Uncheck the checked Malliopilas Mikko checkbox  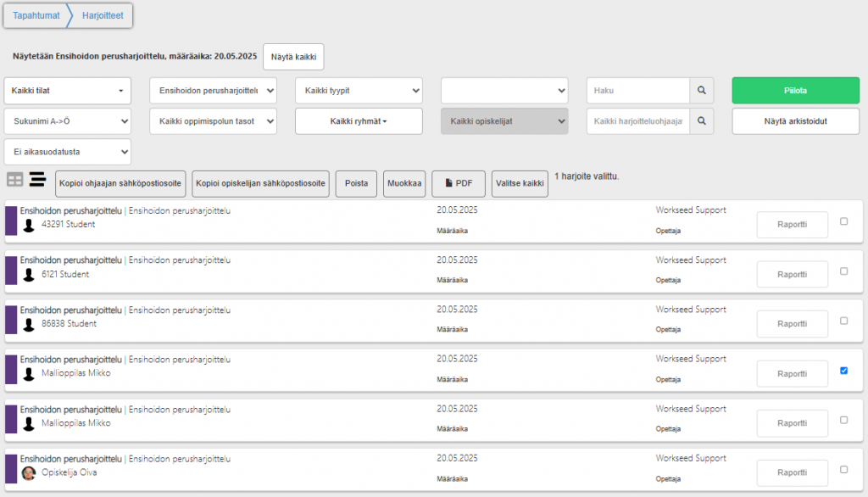[843, 371]
